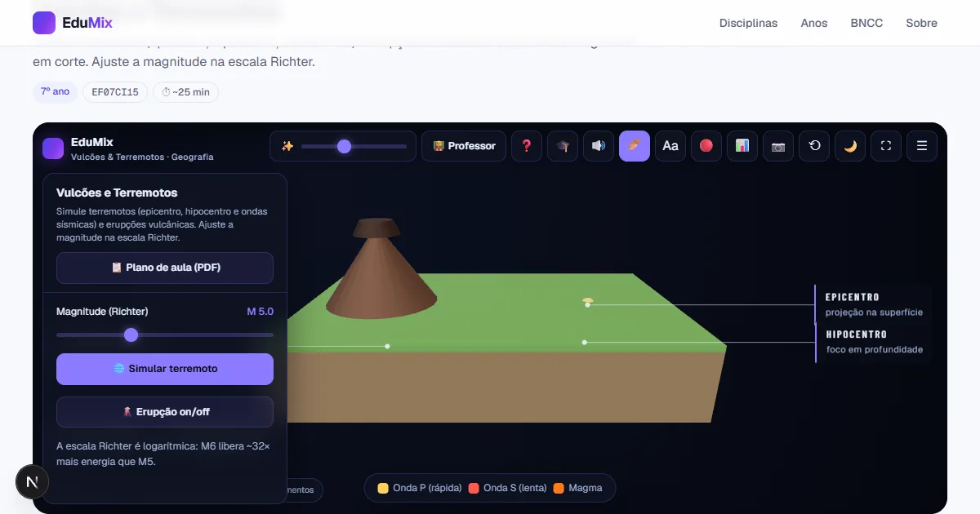This screenshot has height=514, width=980.
Task: Click the purple EduMix icon inside the simulation panel
Action: point(53,148)
